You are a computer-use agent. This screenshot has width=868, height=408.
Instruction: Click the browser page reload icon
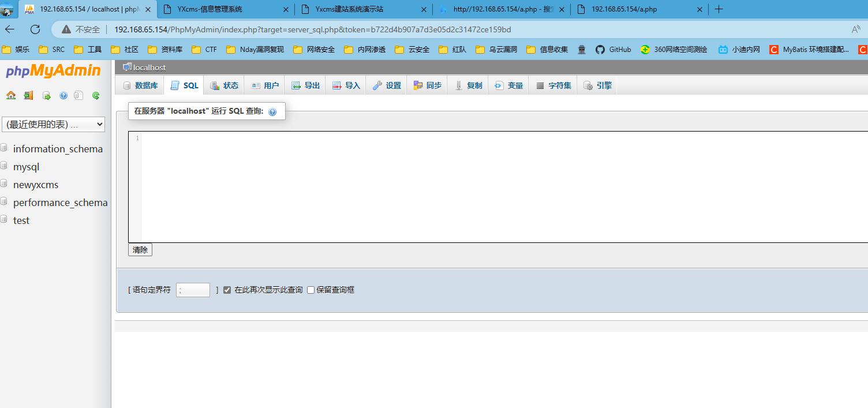tap(35, 29)
